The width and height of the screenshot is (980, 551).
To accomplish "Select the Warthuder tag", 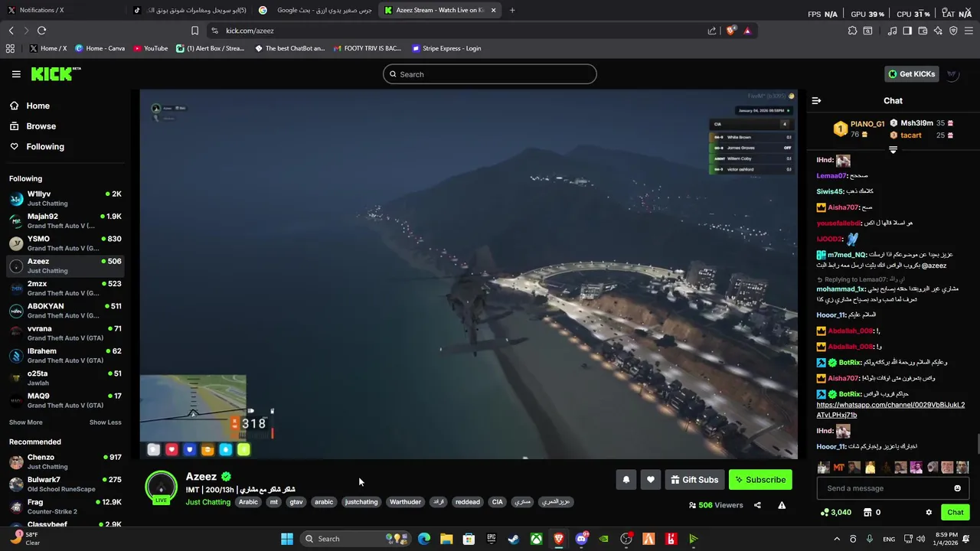I will point(405,502).
